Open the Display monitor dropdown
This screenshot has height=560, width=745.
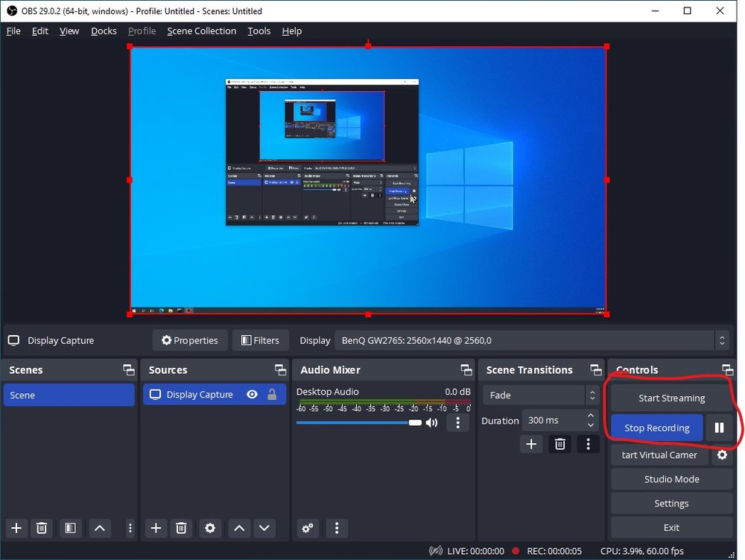coord(532,340)
